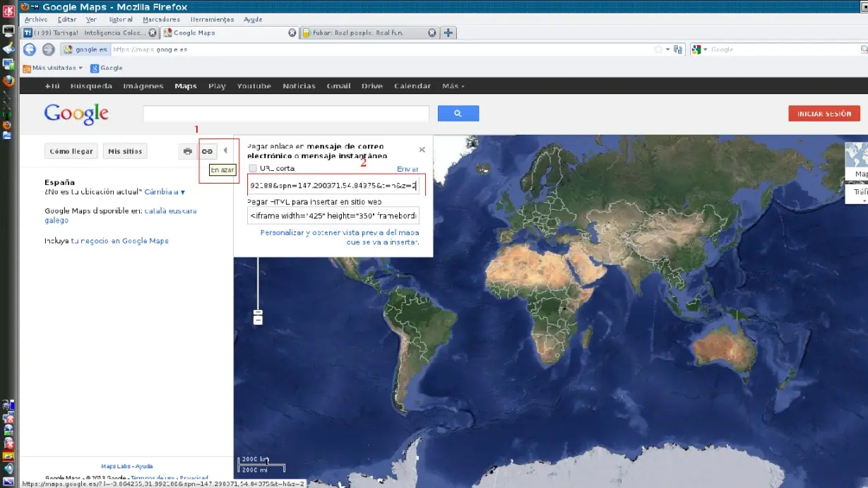Open YouTube in the Google bar
The image size is (868, 488).
point(254,86)
